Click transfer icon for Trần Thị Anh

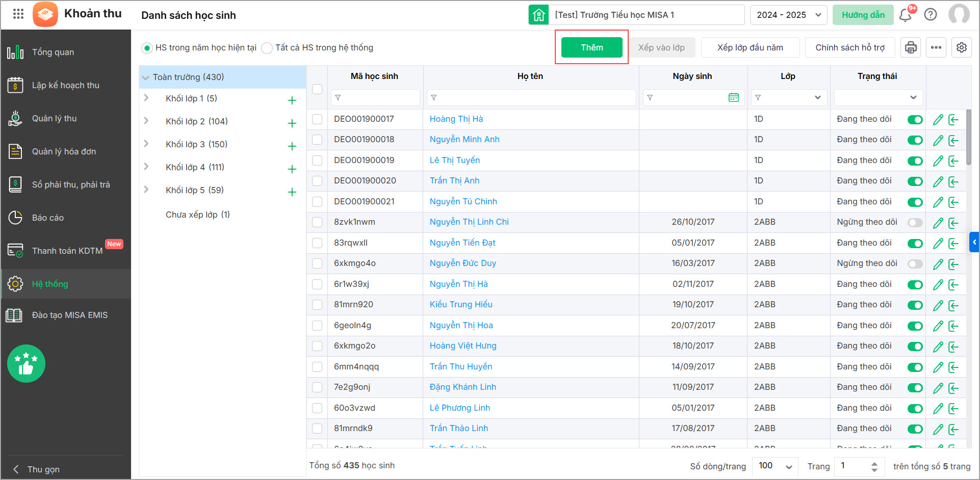tap(953, 181)
